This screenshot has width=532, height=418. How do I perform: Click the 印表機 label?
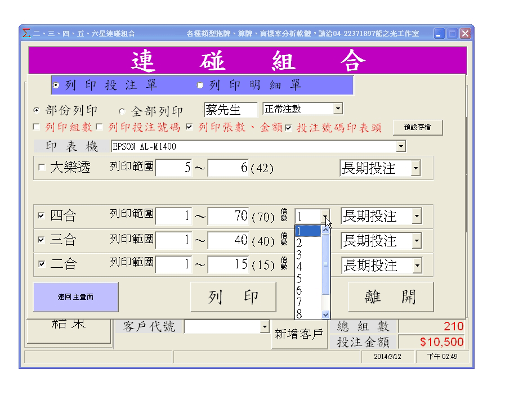point(72,146)
